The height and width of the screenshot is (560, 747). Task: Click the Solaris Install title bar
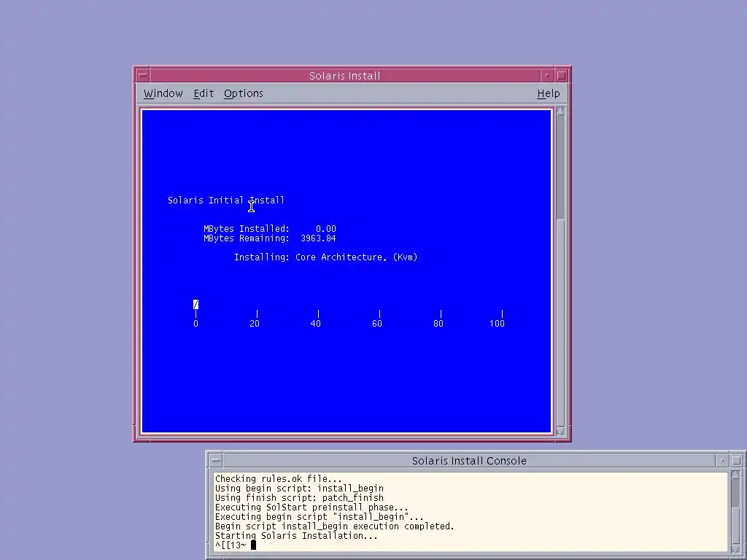coord(344,75)
